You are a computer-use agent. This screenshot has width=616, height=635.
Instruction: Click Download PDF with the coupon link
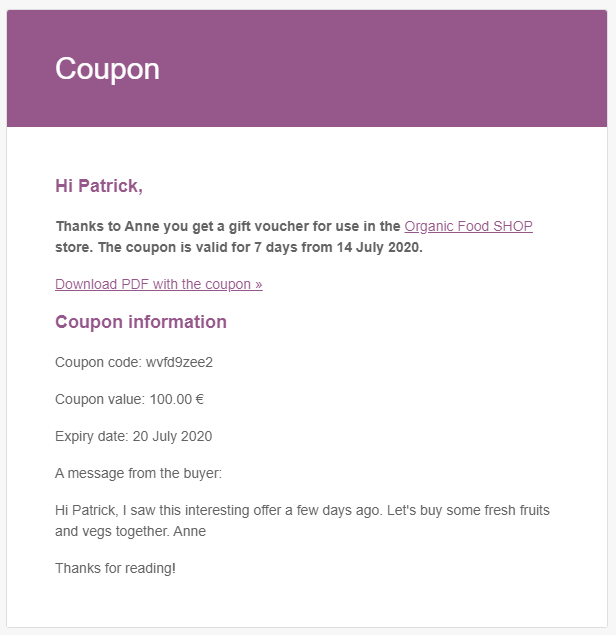(x=158, y=284)
